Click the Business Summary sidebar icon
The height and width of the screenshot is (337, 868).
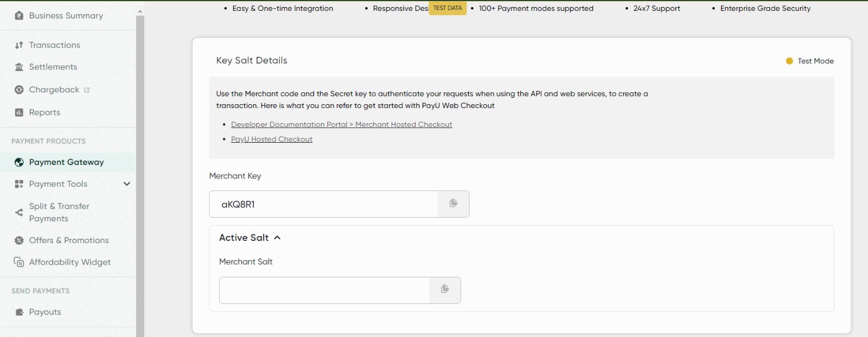click(x=19, y=16)
